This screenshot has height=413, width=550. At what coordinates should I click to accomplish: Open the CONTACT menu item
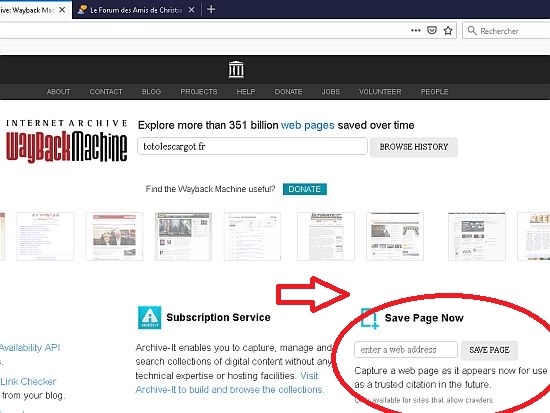coord(106,92)
